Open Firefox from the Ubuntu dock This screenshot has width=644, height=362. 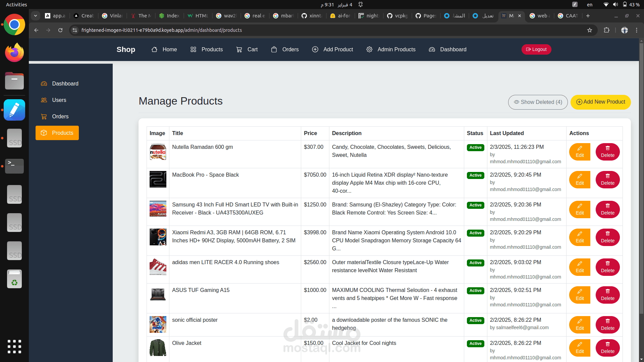[14, 53]
